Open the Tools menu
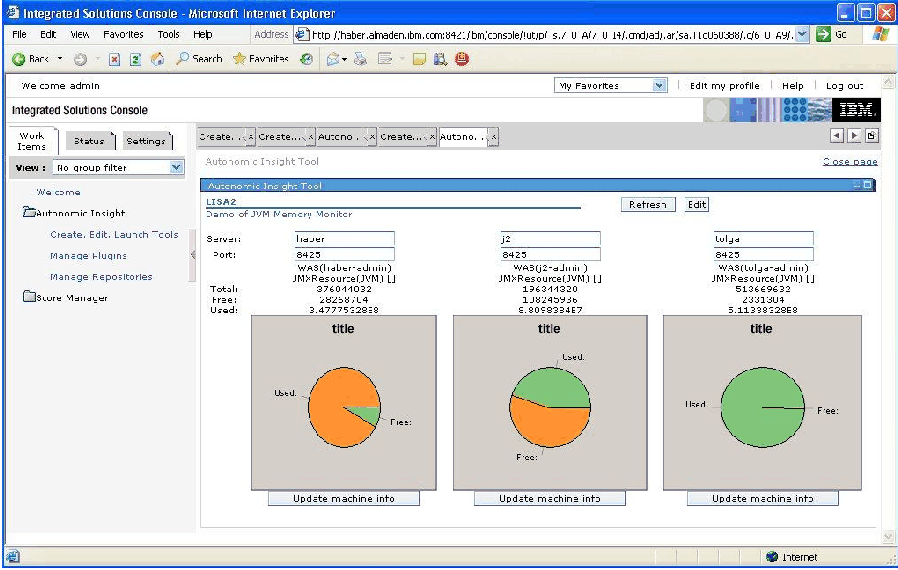This screenshot has height=570, width=898. (x=168, y=34)
